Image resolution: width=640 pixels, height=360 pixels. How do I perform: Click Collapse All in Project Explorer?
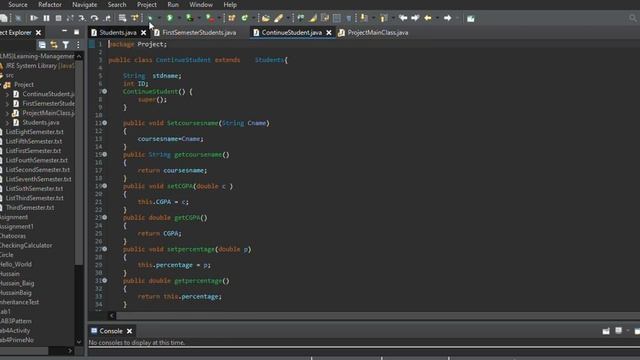click(42, 44)
